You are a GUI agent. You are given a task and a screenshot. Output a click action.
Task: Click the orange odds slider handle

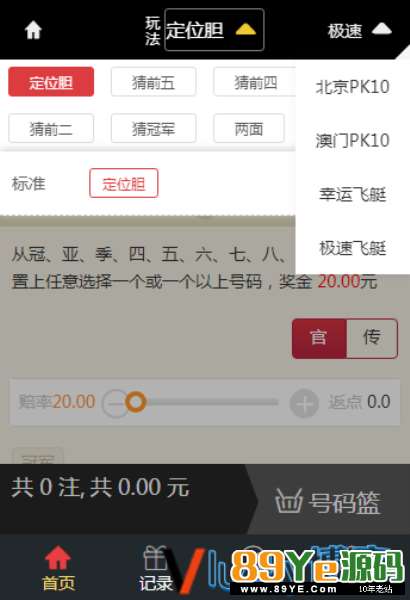[x=136, y=402]
